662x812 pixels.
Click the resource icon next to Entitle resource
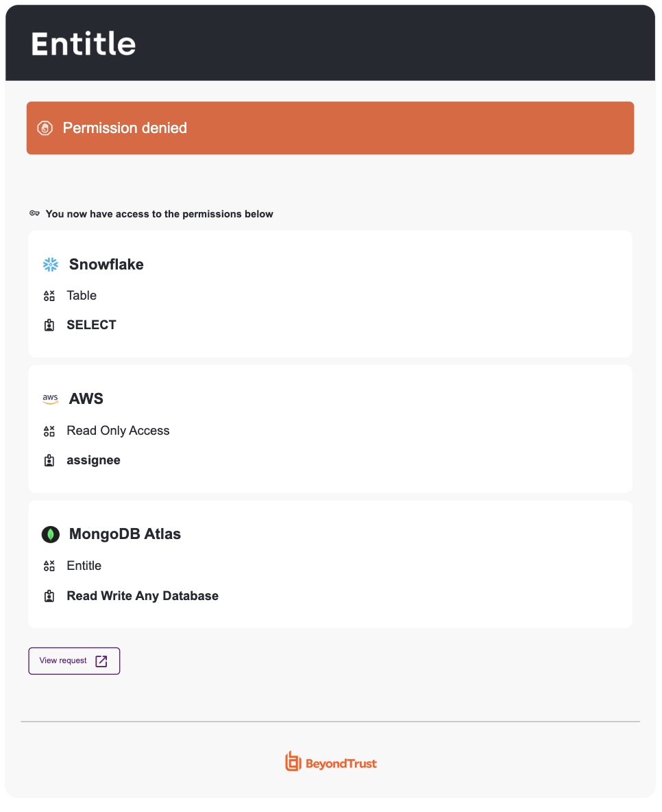tap(49, 566)
